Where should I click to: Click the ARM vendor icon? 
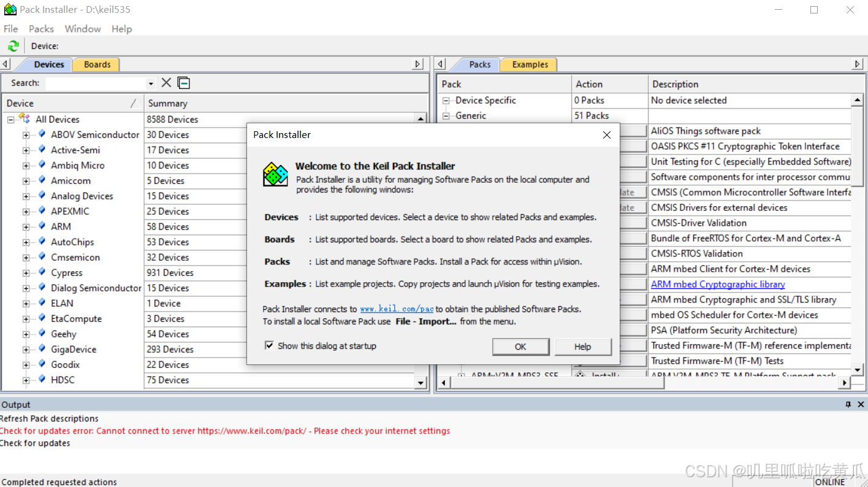point(42,226)
